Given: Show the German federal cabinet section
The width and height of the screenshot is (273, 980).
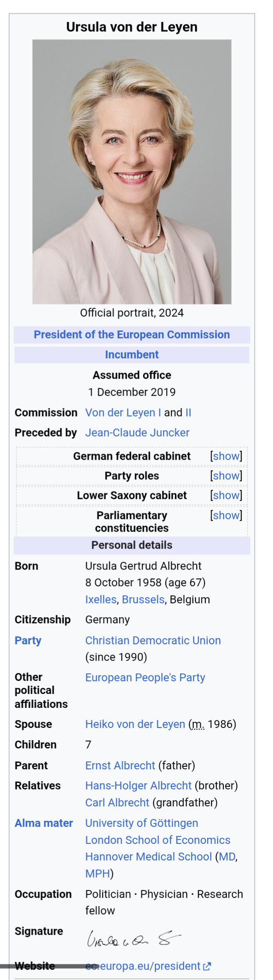Looking at the screenshot, I should coord(226,456).
